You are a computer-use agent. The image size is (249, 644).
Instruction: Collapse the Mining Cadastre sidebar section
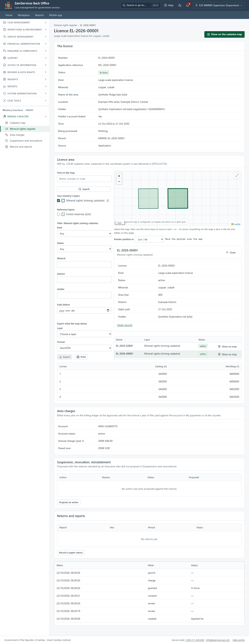point(25,116)
